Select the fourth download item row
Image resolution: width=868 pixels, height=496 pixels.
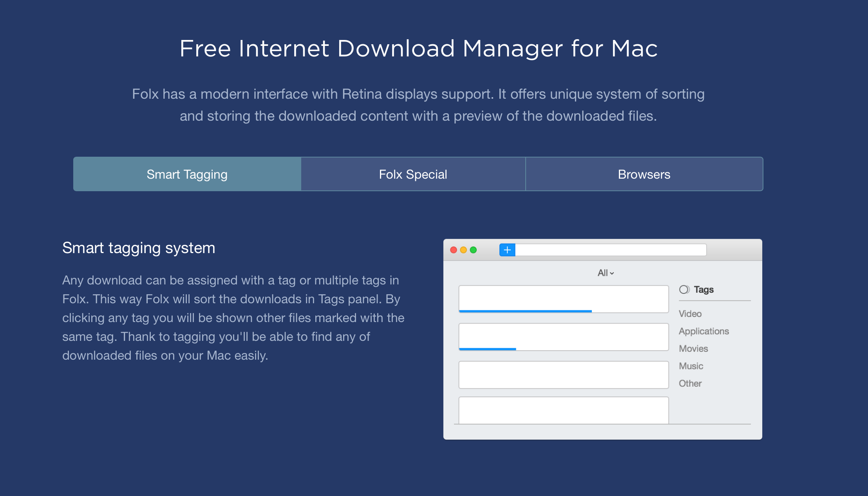coord(563,410)
